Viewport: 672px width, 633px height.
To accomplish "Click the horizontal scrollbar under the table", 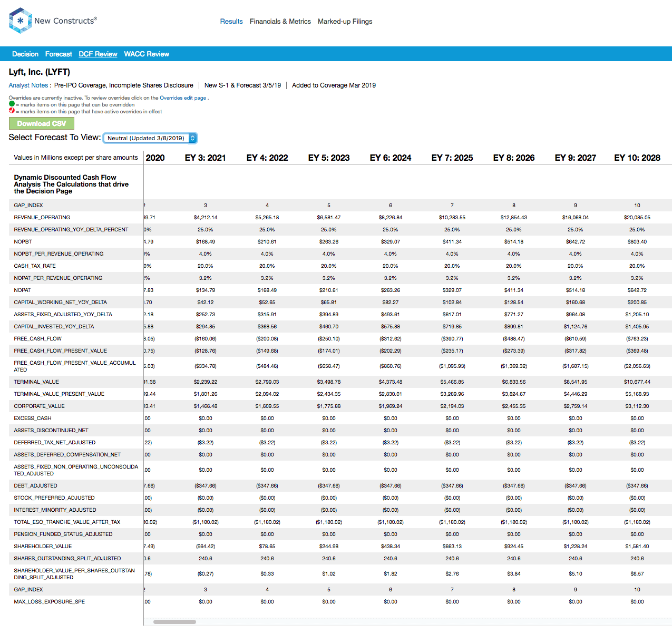I will (x=174, y=622).
